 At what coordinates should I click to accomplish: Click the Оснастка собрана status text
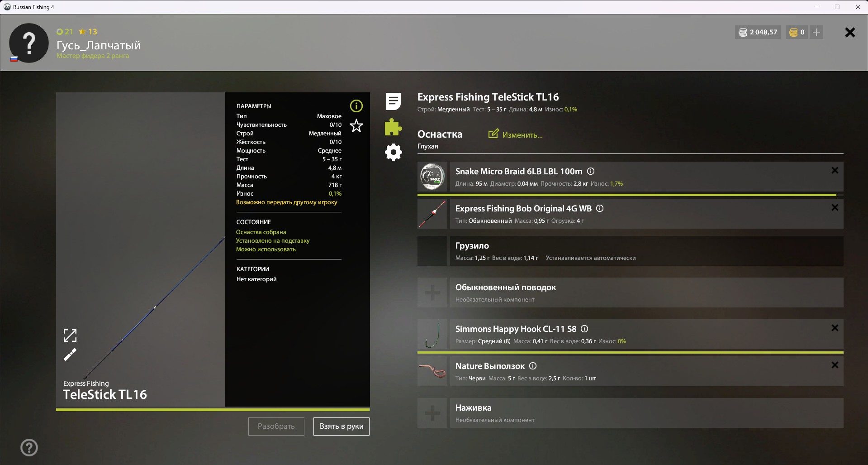261,232
